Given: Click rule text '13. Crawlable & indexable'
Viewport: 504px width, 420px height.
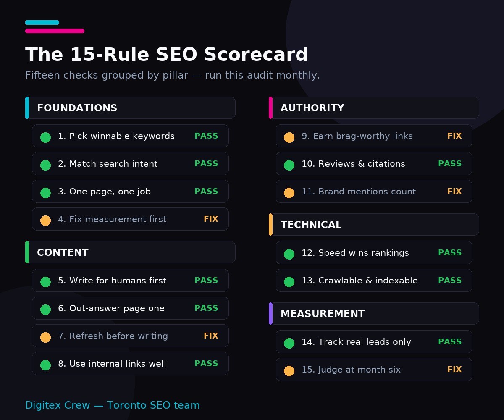Looking at the screenshot, I should [360, 281].
